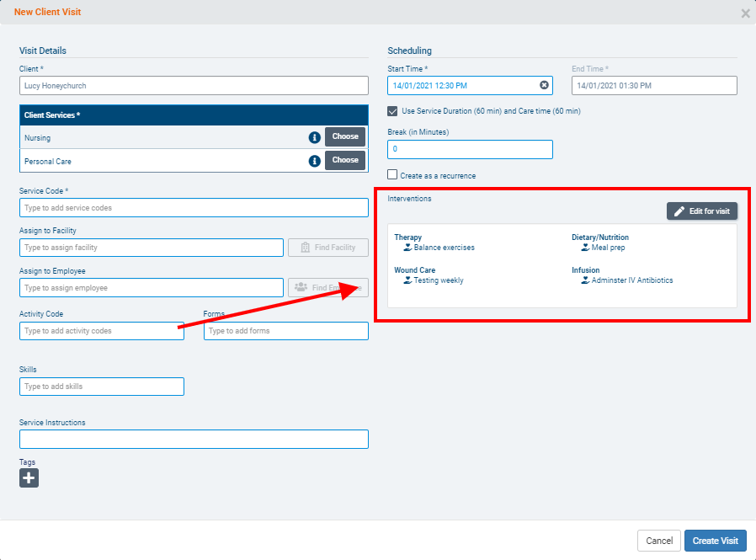Click the Administer IV Antibiotics icon
The height and width of the screenshot is (560, 756).
tap(585, 280)
